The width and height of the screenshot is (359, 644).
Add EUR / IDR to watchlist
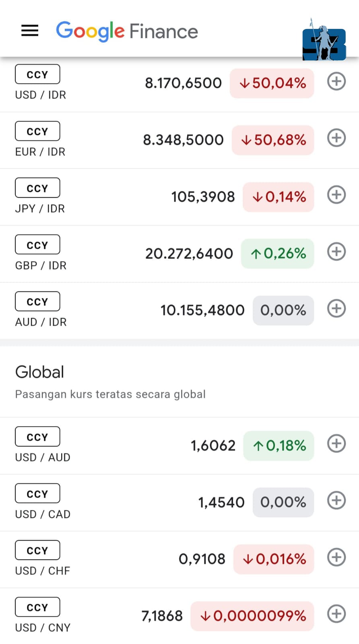pyautogui.click(x=336, y=138)
